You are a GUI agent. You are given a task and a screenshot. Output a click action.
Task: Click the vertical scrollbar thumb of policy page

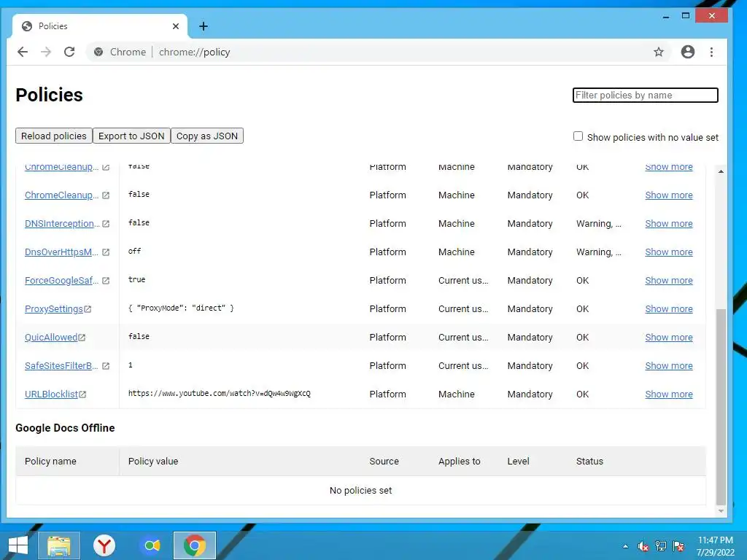pos(721,407)
